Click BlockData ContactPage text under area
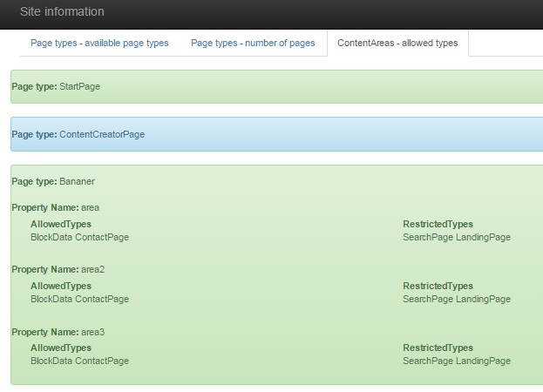Viewport: 543px width, 392px height. click(79, 237)
